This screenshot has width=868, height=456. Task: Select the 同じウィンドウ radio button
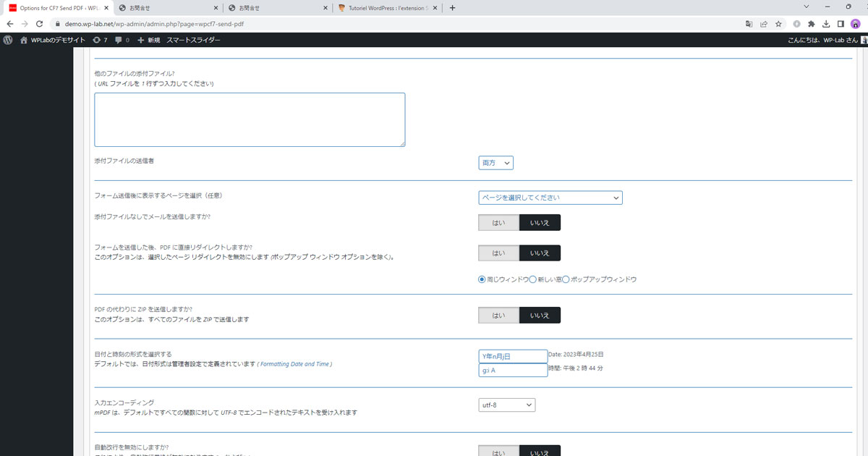[482, 279]
